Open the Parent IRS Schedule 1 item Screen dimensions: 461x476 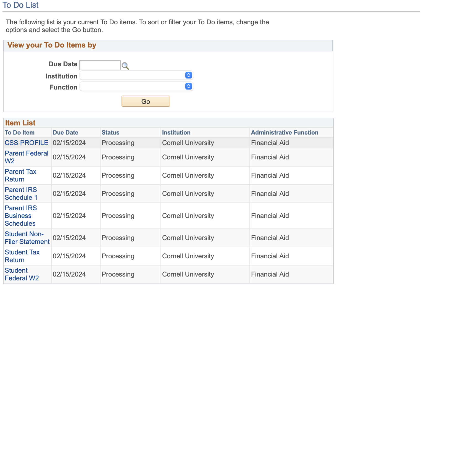pyautogui.click(x=21, y=194)
